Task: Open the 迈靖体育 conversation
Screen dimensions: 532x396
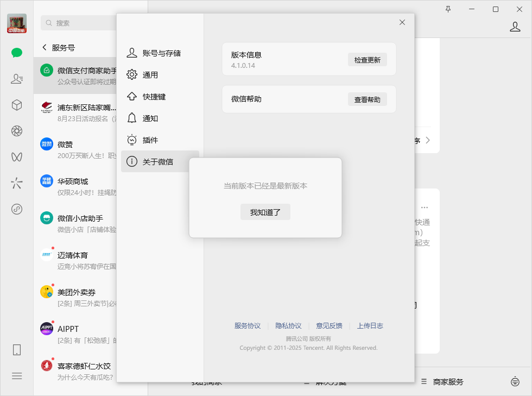Action: (x=75, y=261)
